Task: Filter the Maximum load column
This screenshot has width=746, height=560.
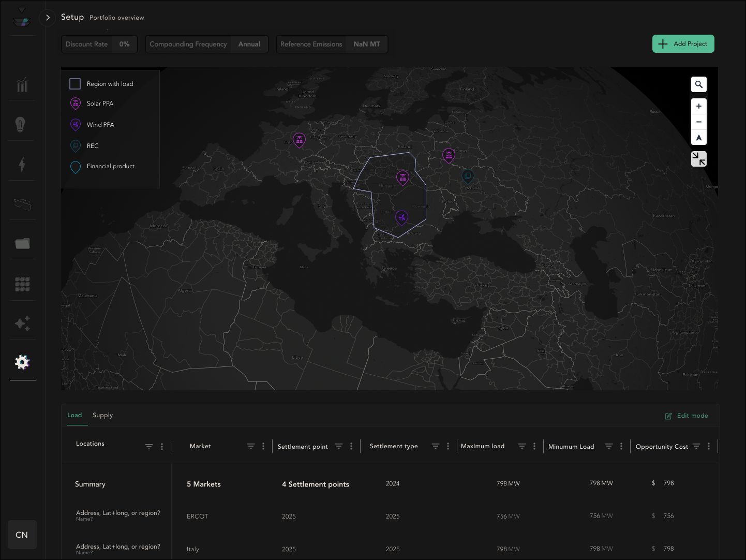Action: click(x=522, y=446)
